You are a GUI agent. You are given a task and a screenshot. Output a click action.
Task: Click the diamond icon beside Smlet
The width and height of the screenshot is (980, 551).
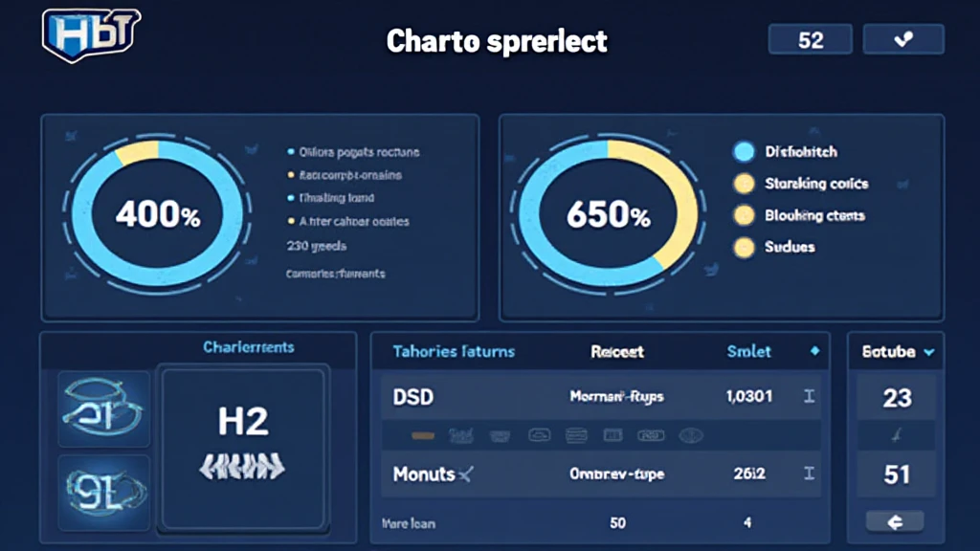click(814, 351)
